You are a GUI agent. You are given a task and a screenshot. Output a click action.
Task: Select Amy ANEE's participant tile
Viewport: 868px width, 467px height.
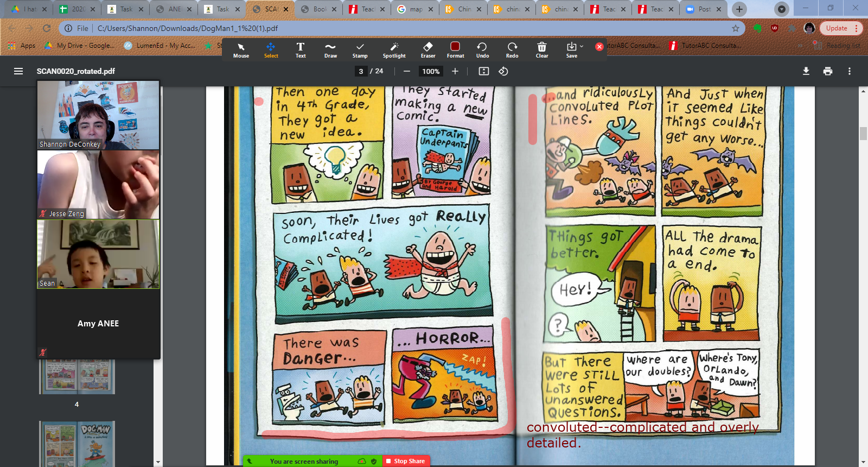pyautogui.click(x=98, y=324)
